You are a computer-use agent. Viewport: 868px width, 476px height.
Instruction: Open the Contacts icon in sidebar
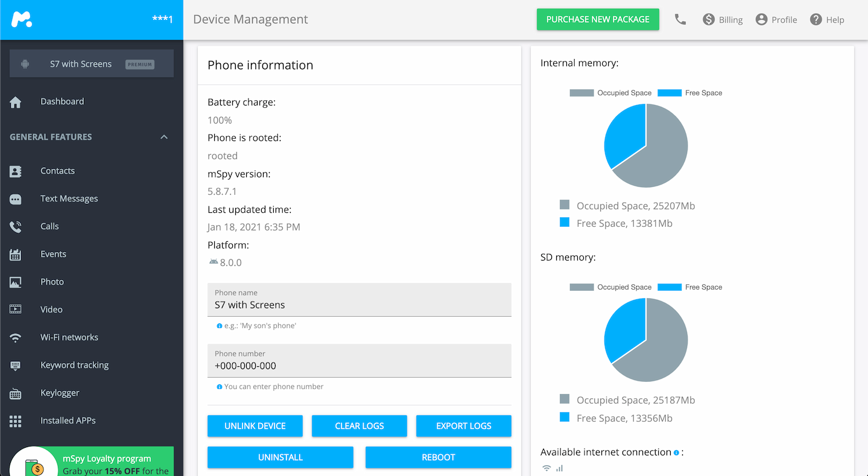16,171
